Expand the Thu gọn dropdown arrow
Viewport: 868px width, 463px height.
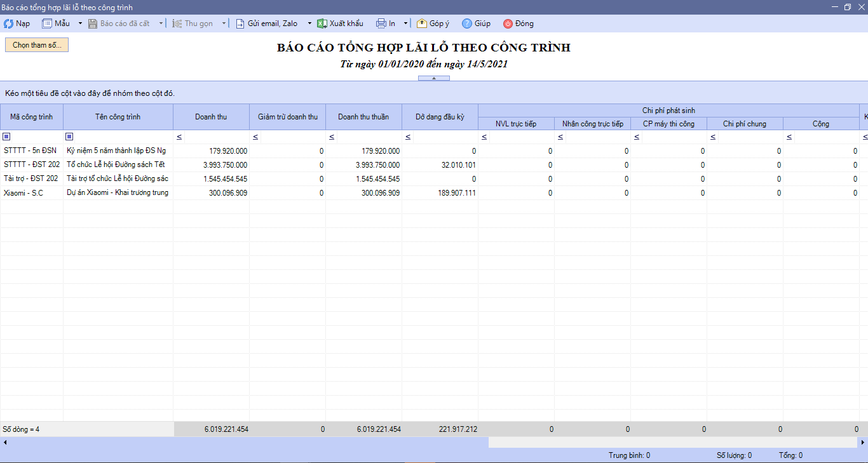click(224, 23)
